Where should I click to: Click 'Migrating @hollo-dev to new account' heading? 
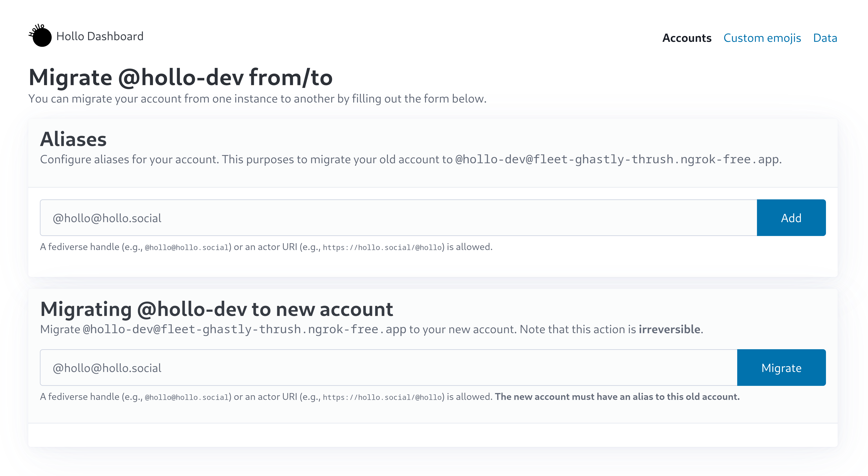click(216, 309)
